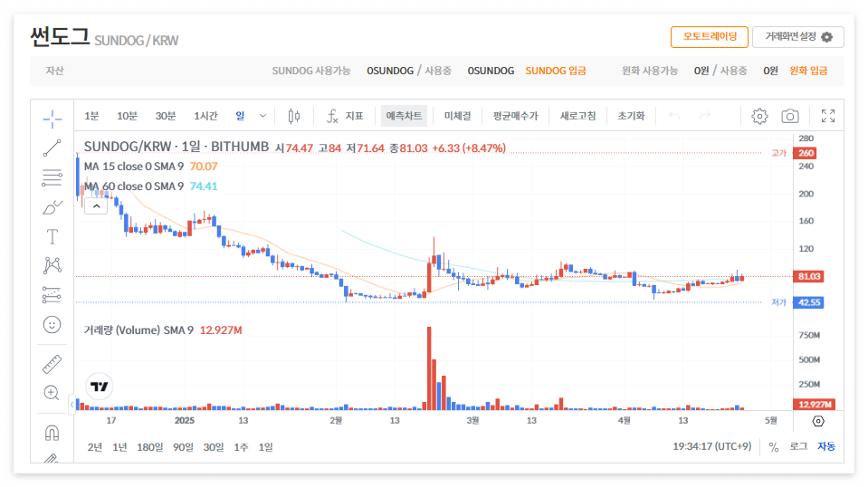This screenshot has width=868, height=487.
Task: Set date range to 2년
Action: [95, 447]
